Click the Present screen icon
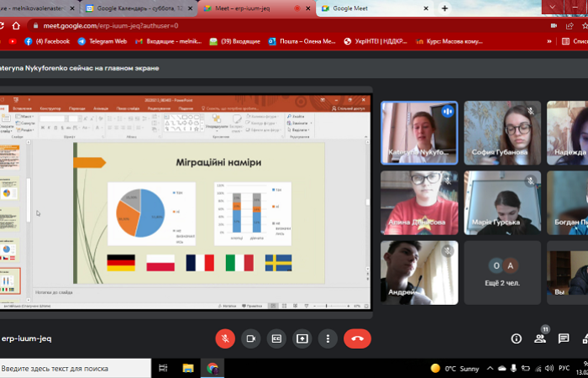Screen dimensions: 588x378 click(302, 338)
